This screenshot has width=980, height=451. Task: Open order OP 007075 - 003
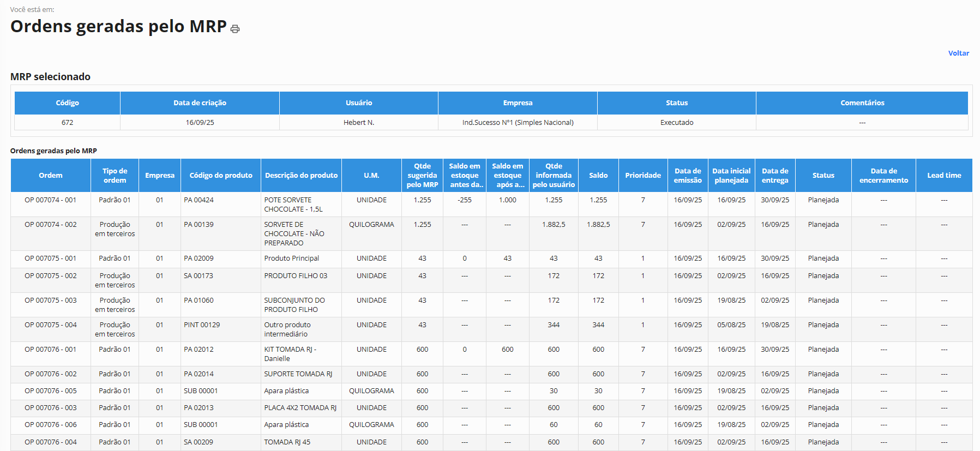(x=50, y=300)
